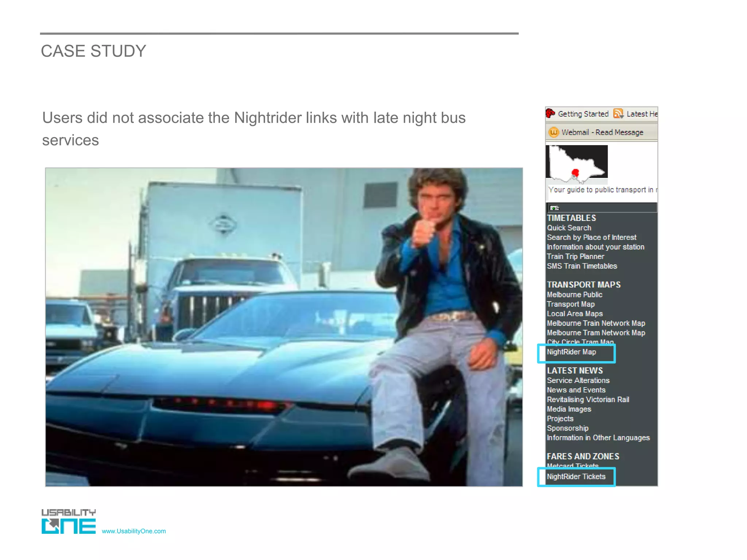Click the Knight Rider car photo
747x560 pixels.
point(284,327)
